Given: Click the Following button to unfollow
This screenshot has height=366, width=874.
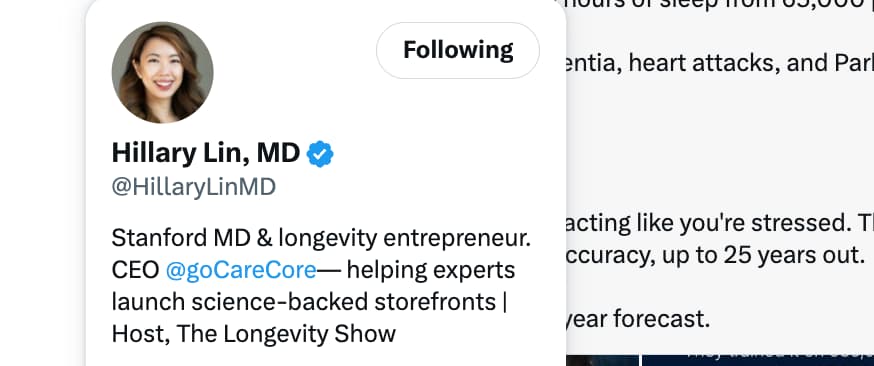Looking at the screenshot, I should point(458,50).
